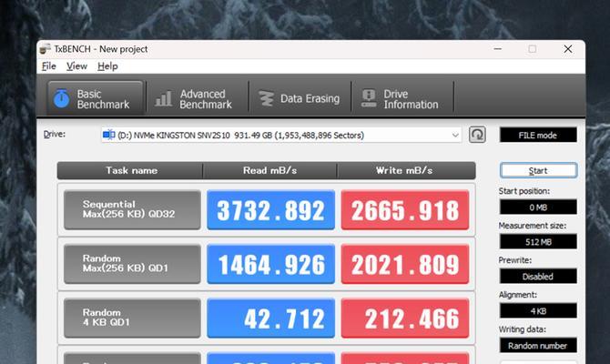Click the Data Erasing eraser icon
610x364 pixels.
click(x=267, y=99)
